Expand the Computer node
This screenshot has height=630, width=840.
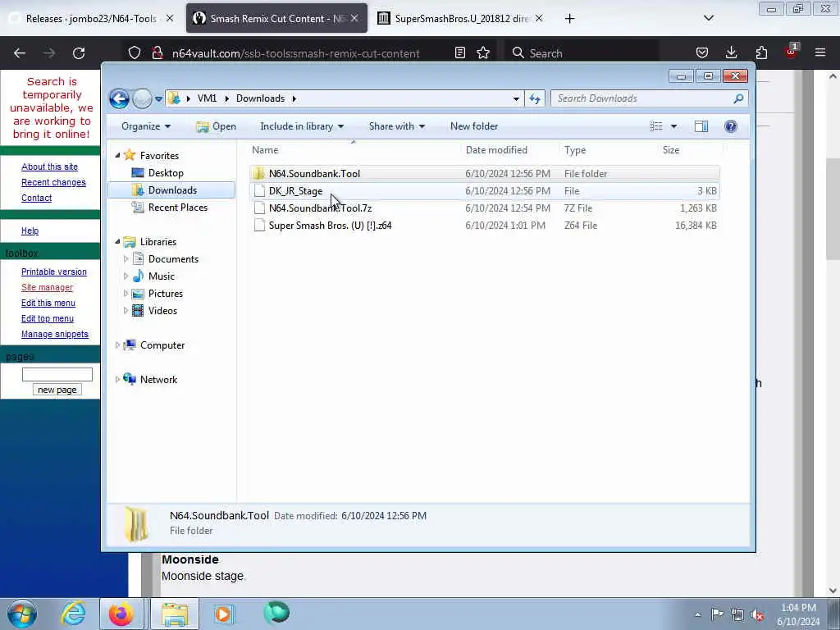pos(118,345)
